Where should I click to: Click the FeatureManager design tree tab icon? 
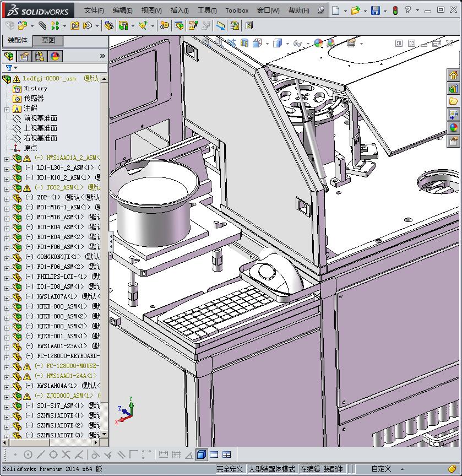tap(9, 56)
